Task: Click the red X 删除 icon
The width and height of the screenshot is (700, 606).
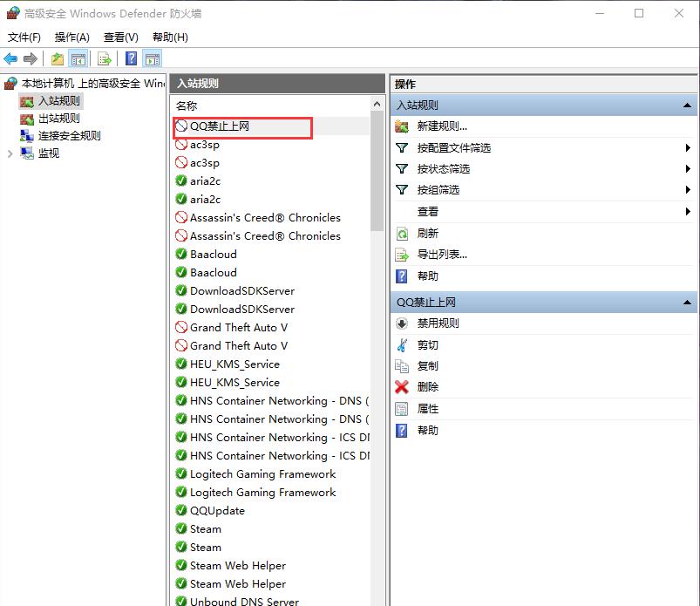Action: [402, 387]
